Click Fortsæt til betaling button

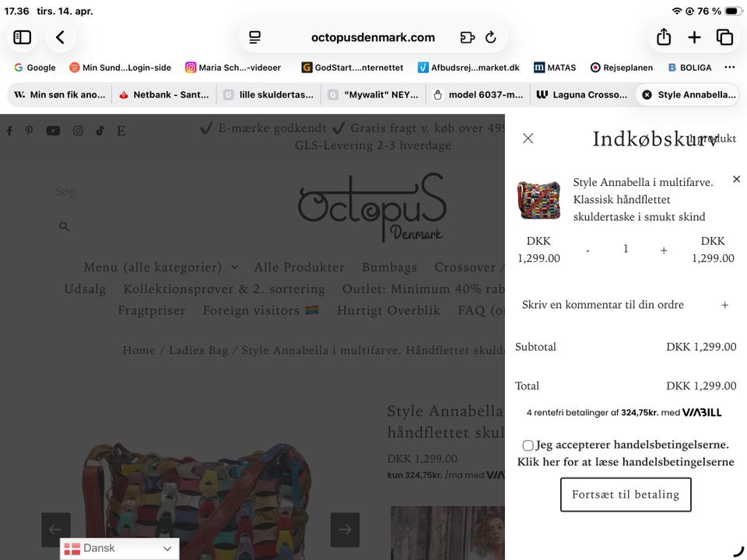point(626,495)
